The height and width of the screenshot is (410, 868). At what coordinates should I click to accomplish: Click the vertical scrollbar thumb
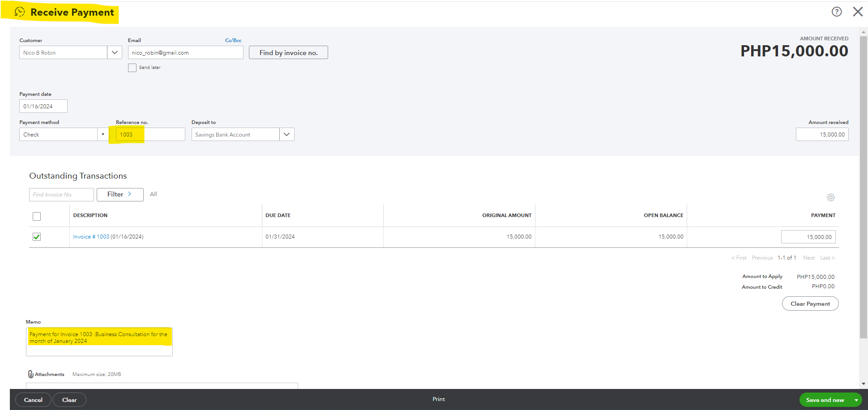coord(864,187)
